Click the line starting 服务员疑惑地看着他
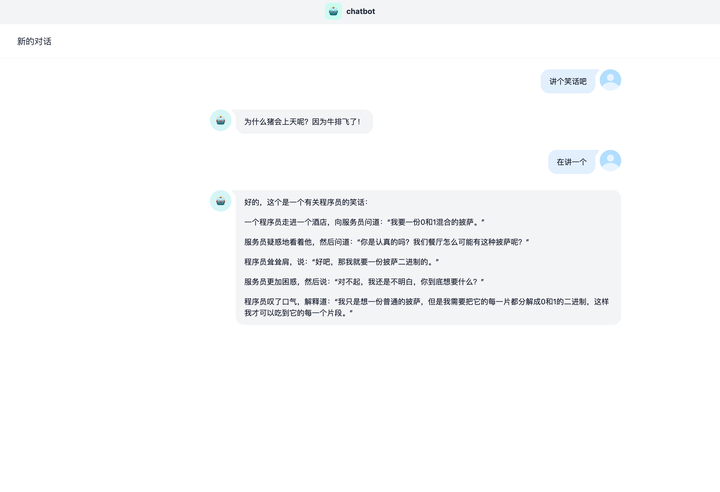720x492 pixels. (x=387, y=242)
